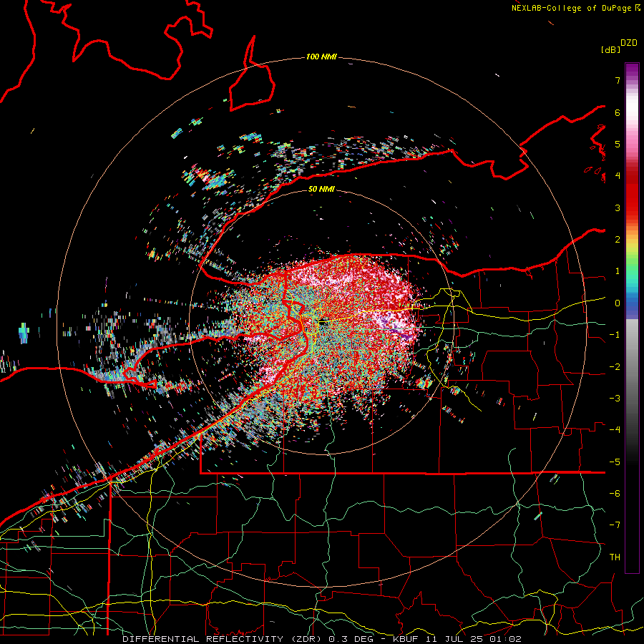Click the 7 value on color scale
This screenshot has height=644, width=644.
618,80
